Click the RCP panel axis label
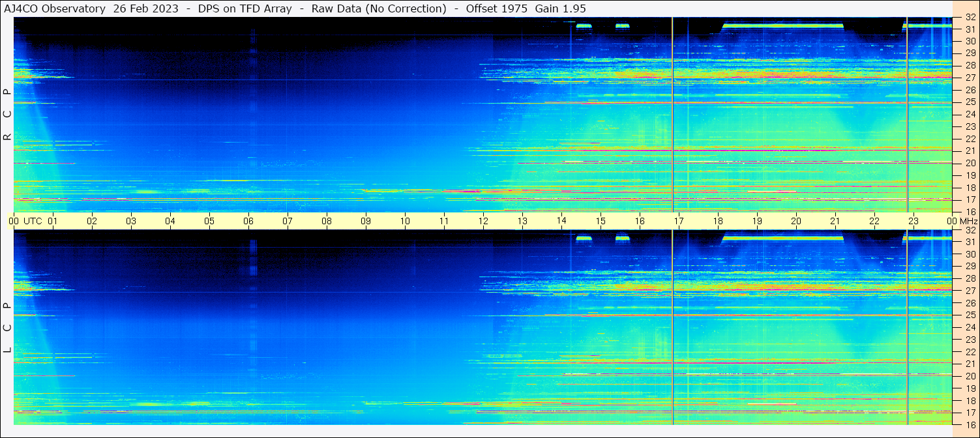980x438 pixels. 7,115
